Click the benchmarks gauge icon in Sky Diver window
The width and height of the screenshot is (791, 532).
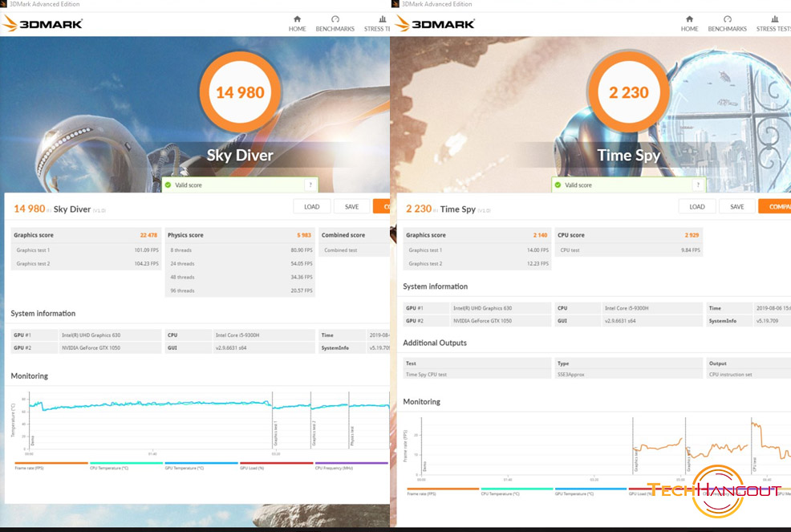[335, 19]
